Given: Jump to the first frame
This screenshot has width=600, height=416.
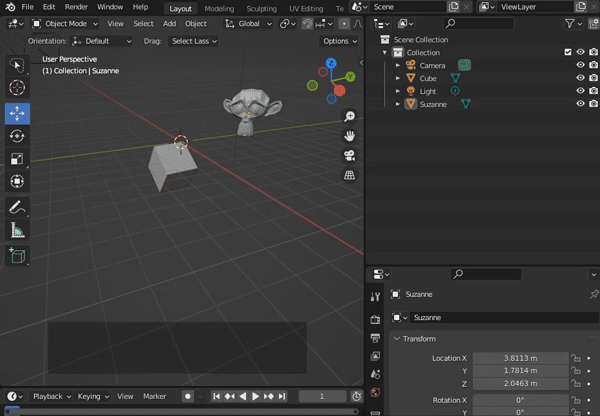Looking at the screenshot, I should click(x=216, y=396).
